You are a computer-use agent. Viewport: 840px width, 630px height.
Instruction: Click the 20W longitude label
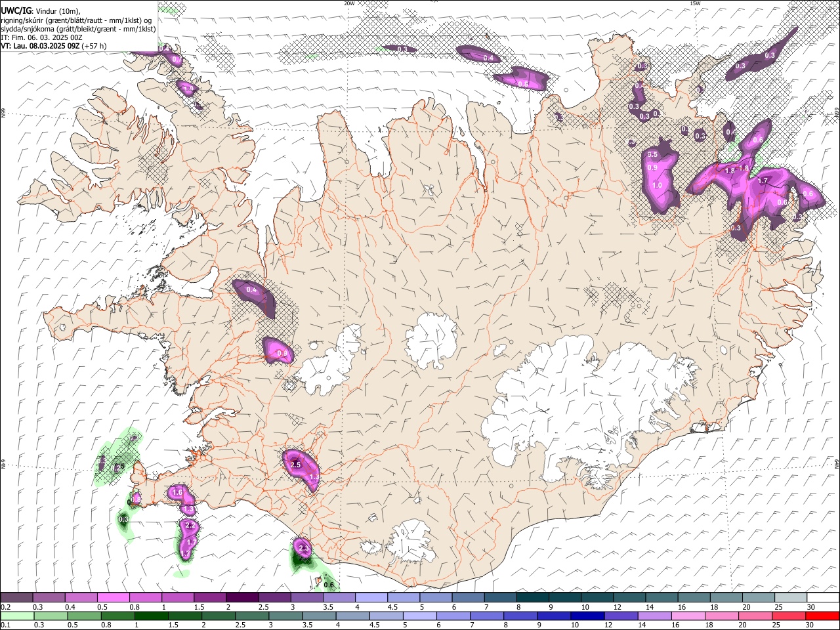(348, 3)
